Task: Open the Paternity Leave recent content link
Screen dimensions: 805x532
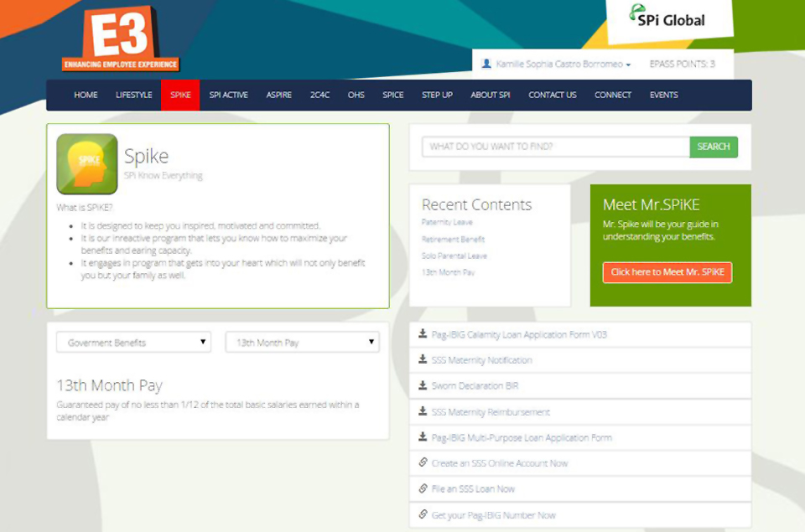Action: coord(447,223)
